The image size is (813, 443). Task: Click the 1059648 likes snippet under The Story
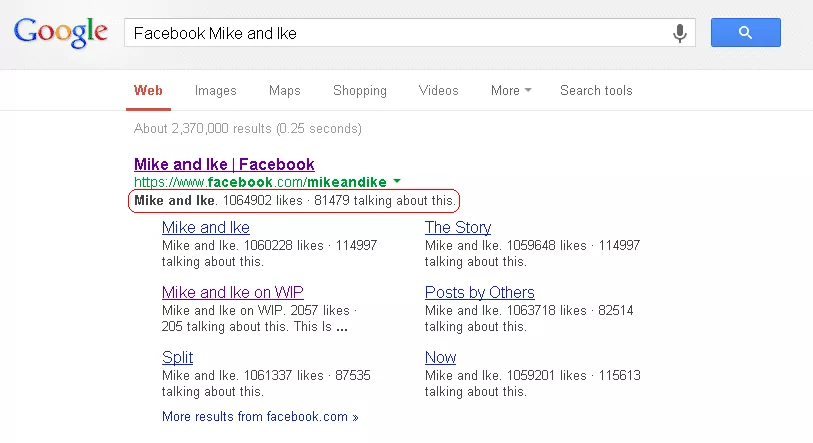point(532,253)
